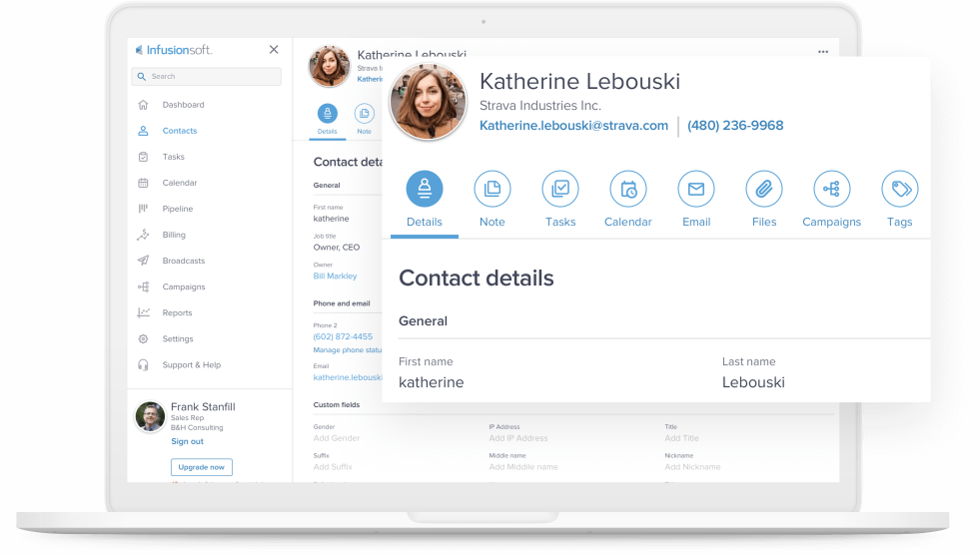Click the Add Title field

click(682, 438)
